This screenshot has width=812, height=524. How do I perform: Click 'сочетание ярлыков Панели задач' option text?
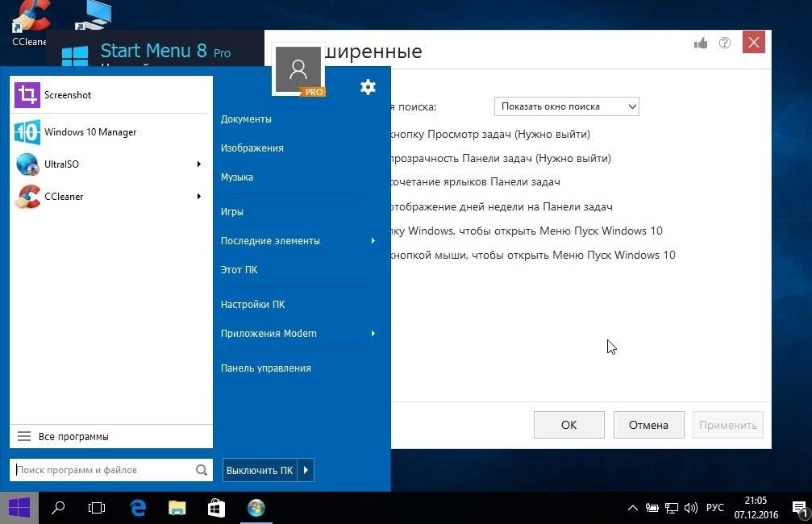[x=474, y=181]
